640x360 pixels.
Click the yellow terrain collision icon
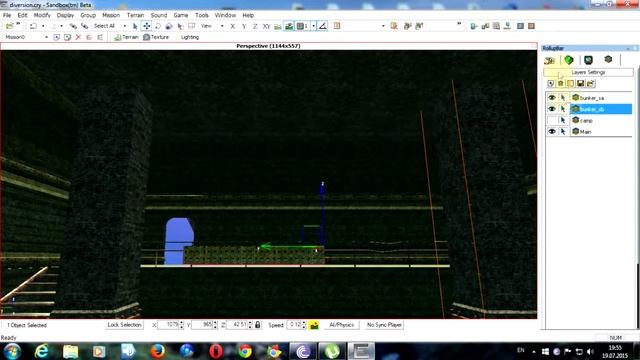pos(314,325)
